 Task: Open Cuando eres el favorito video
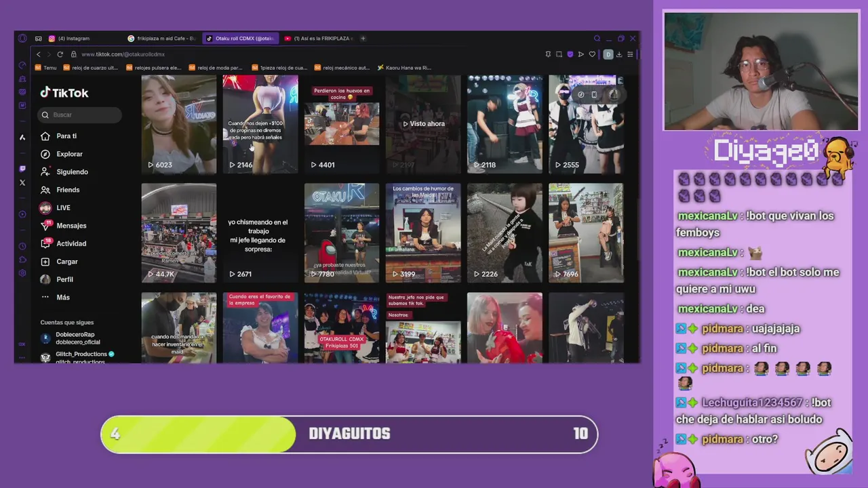260,327
